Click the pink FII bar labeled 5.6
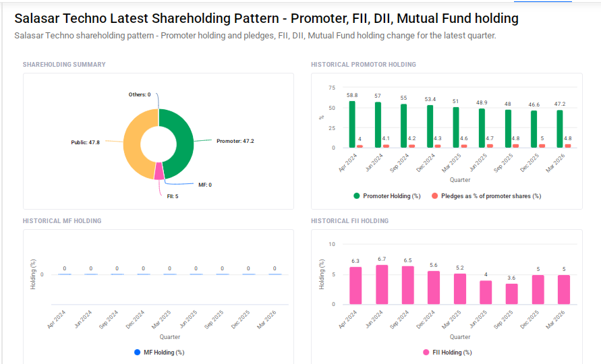 pos(434,288)
